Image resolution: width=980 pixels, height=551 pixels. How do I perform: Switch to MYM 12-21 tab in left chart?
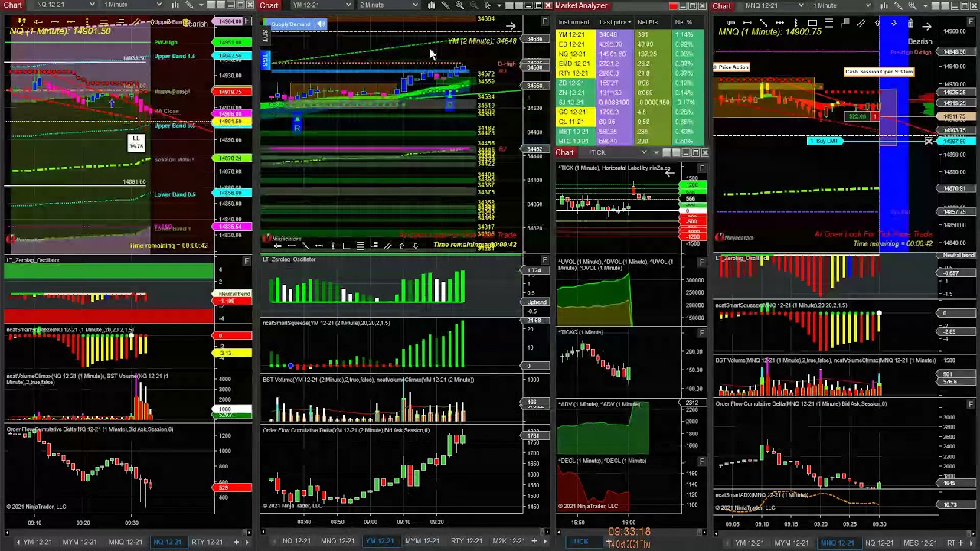coord(80,543)
